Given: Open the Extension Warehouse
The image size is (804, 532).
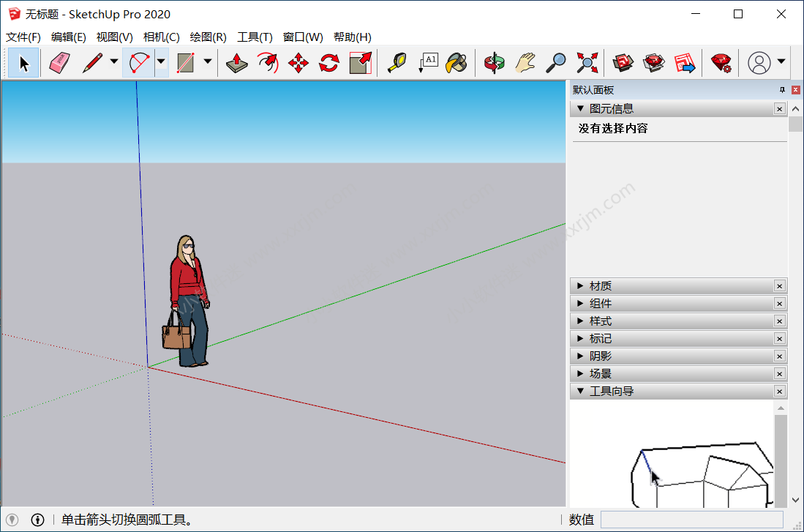Looking at the screenshot, I should click(654, 63).
